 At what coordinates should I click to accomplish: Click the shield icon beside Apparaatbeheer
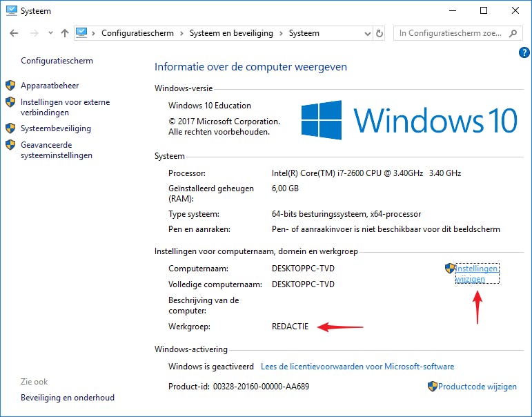click(10, 86)
